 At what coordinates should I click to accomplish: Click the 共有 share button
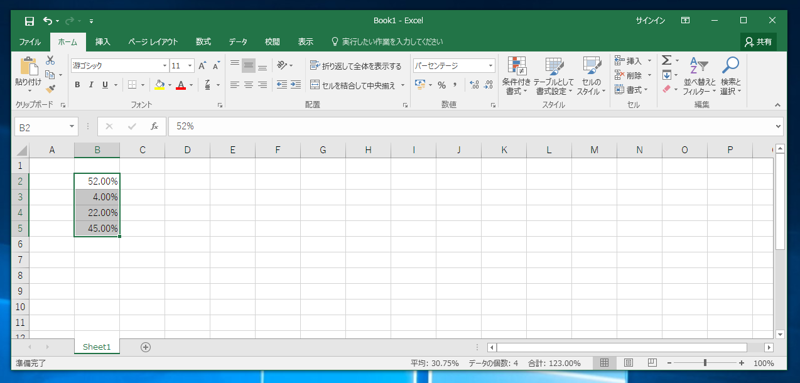click(x=758, y=42)
